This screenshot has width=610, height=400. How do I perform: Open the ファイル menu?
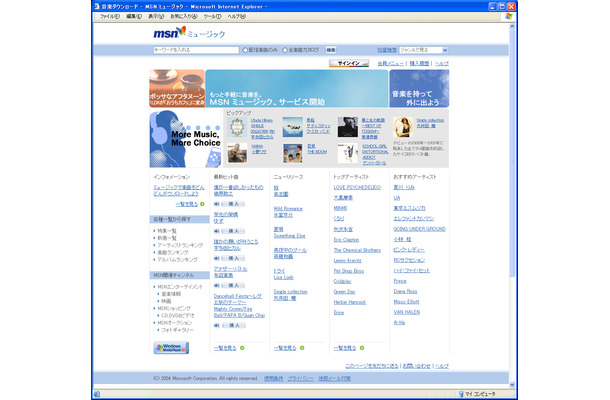[x=110, y=17]
